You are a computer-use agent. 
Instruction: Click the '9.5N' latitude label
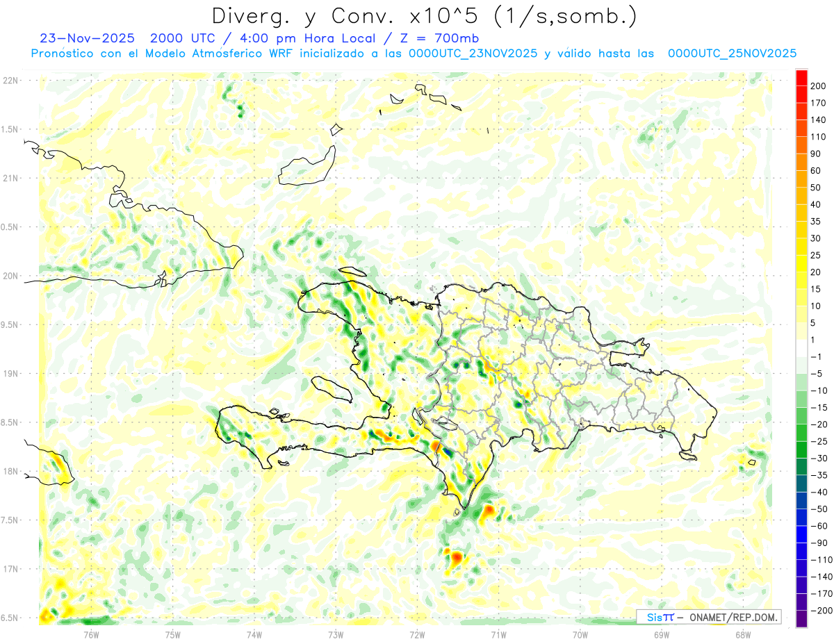10,324
